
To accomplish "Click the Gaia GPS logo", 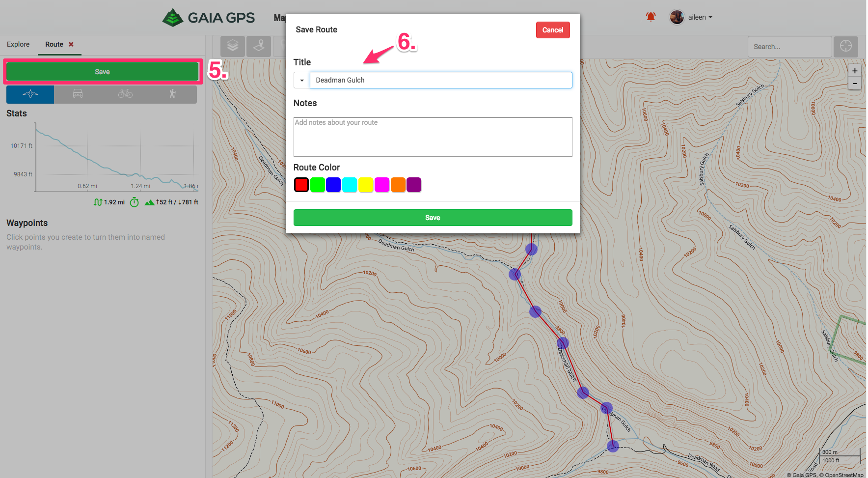I will point(209,18).
